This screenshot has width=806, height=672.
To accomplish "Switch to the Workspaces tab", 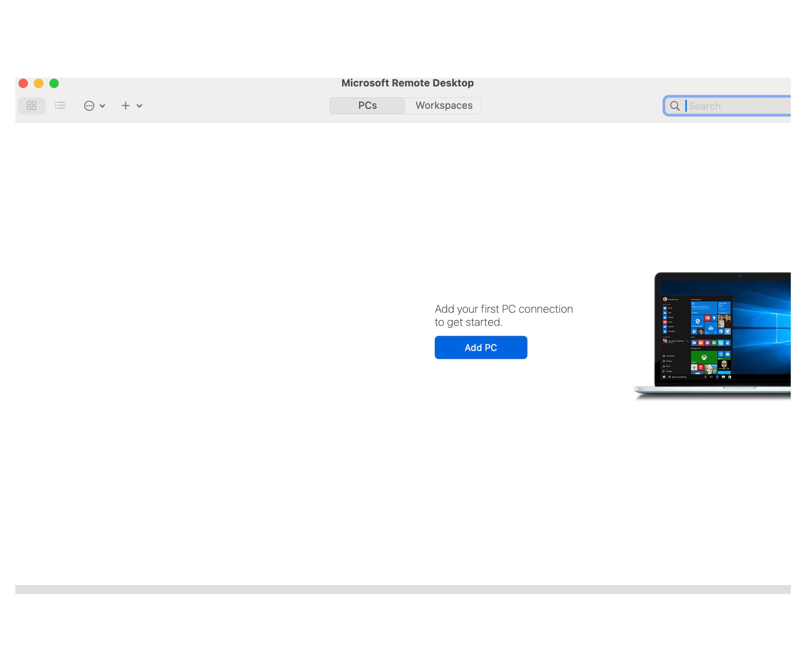I will [x=444, y=106].
